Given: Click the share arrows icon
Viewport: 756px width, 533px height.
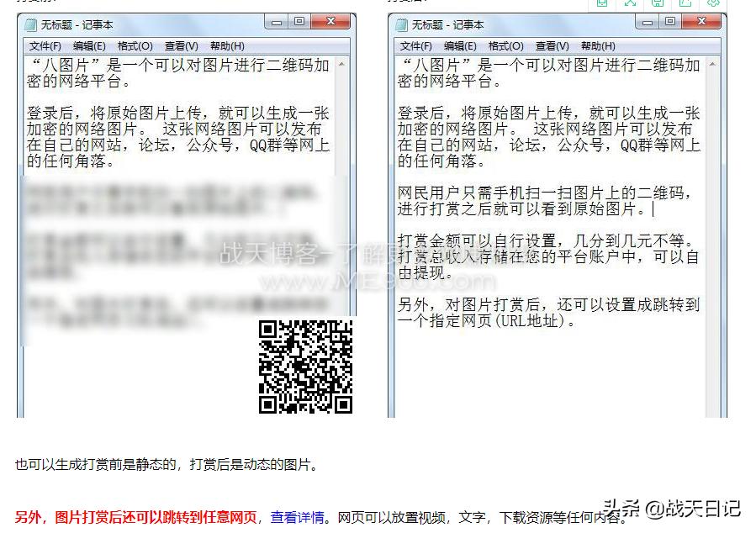Looking at the screenshot, I should point(631,4).
